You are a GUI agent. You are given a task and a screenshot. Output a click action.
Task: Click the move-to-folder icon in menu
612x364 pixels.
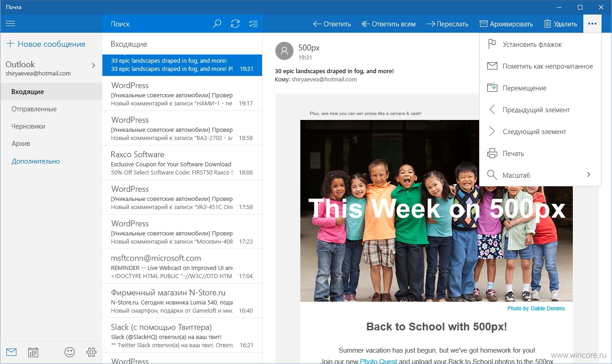pos(492,88)
